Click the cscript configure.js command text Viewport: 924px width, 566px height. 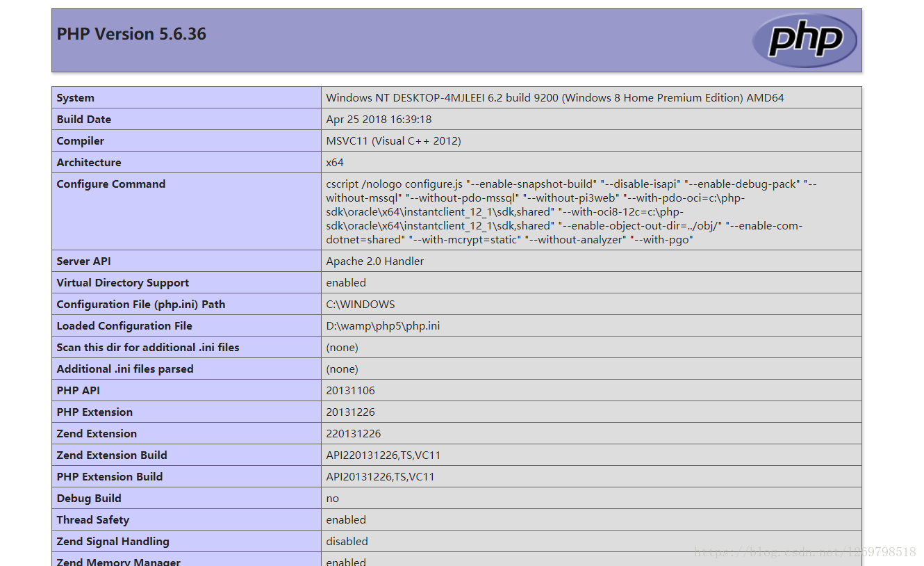[571, 212]
